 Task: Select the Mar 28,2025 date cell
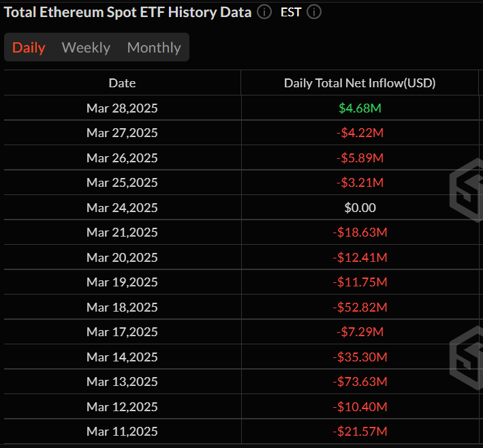tap(122, 108)
